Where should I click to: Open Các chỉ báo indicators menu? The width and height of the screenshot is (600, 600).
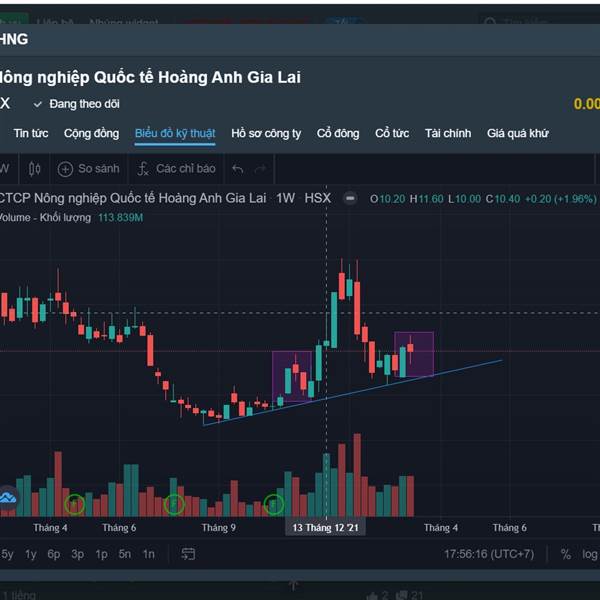[176, 169]
